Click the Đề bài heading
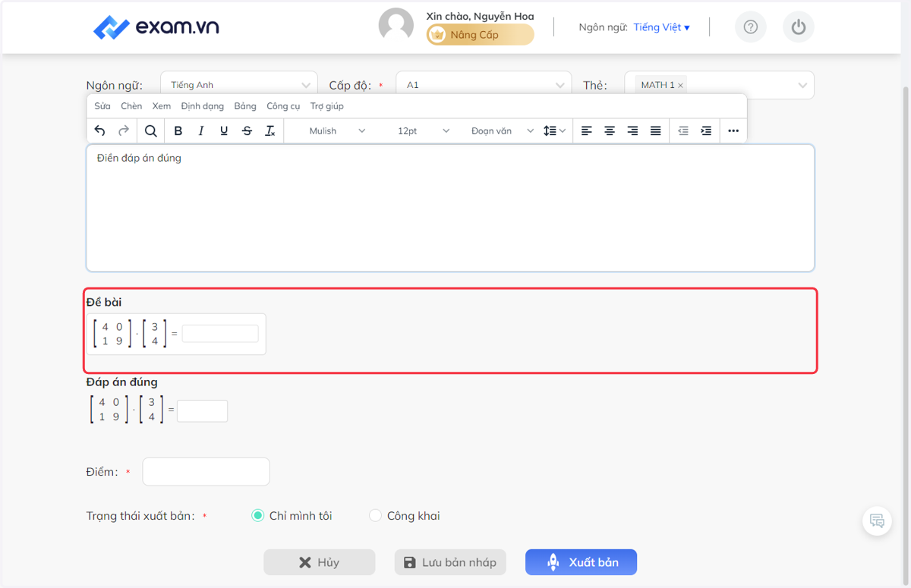Viewport: 911px width, 588px height. click(x=104, y=303)
